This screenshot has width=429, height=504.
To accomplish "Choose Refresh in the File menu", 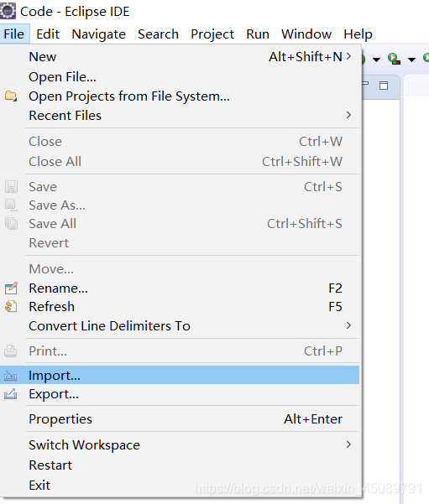I will tap(180, 307).
